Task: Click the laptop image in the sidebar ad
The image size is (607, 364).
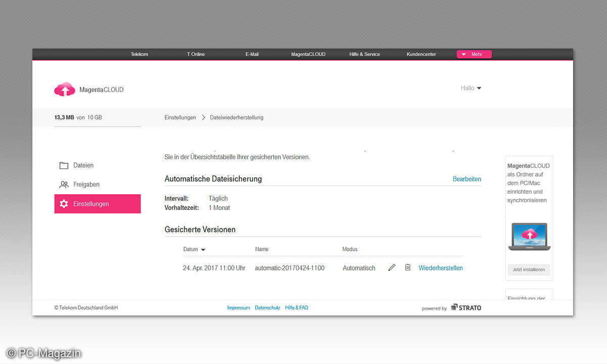Action: [x=529, y=237]
